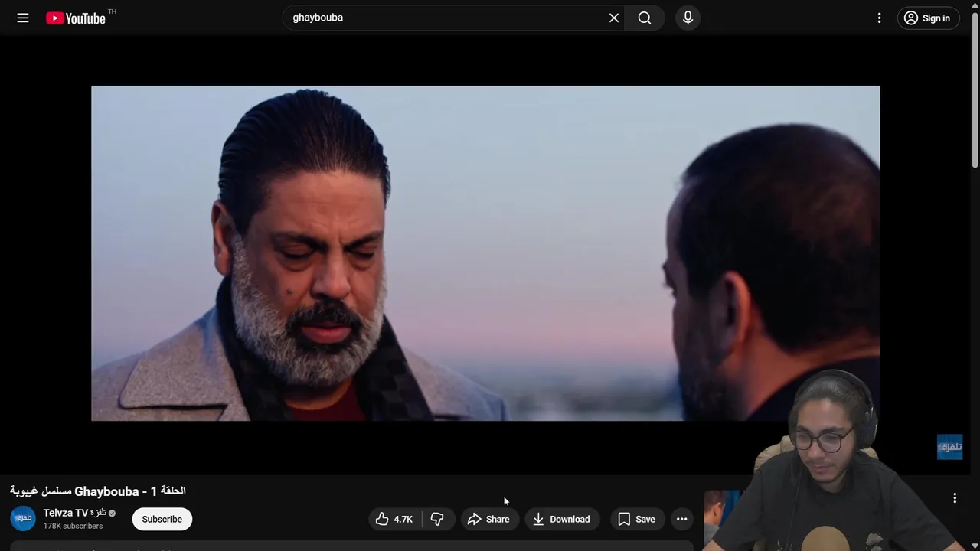Clear the search text with X
This screenshot has height=551, width=980.
[614, 18]
